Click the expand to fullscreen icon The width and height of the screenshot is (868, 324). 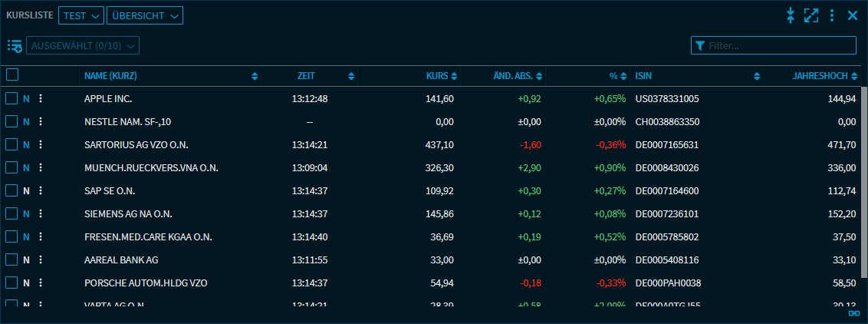[811, 15]
